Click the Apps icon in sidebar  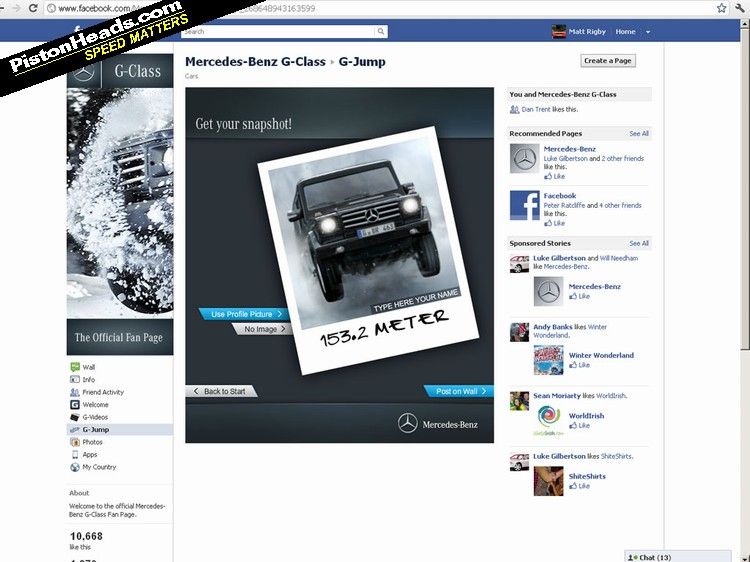[75, 454]
